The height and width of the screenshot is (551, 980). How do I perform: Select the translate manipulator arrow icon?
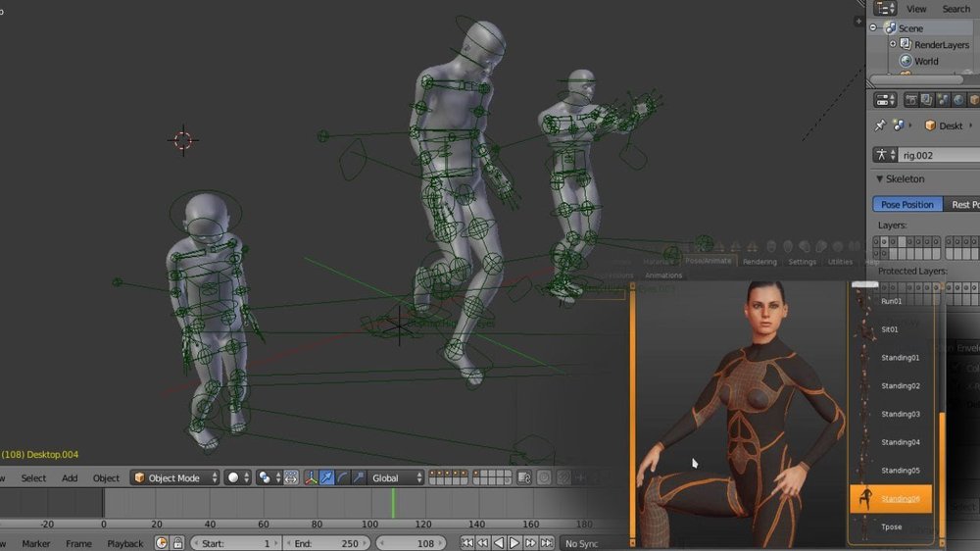[326, 477]
